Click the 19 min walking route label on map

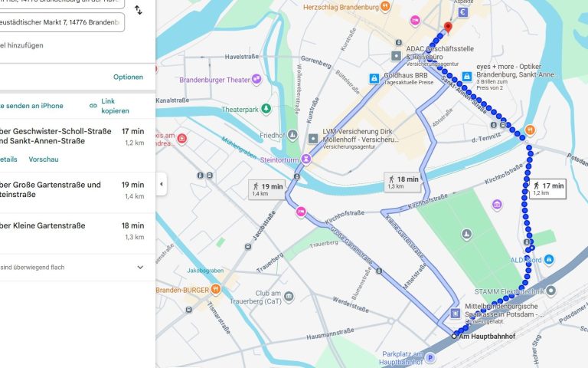[267, 189]
